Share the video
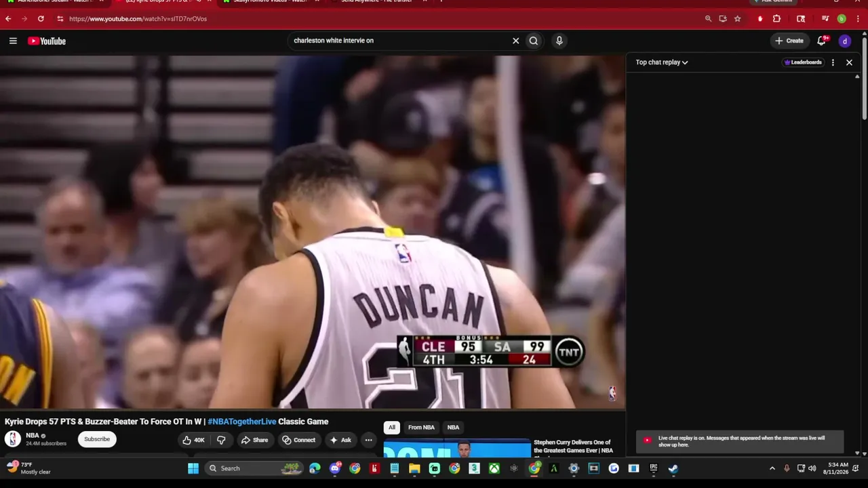 (254, 440)
